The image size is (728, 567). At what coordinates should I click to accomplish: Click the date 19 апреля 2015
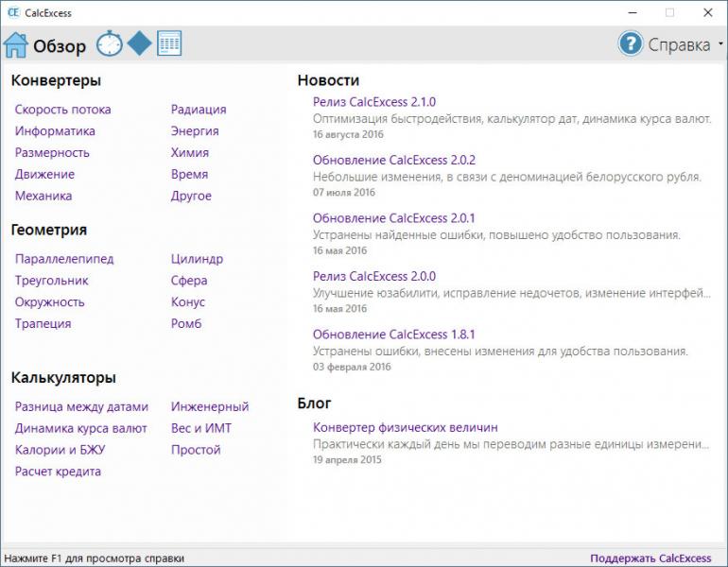[x=347, y=460]
